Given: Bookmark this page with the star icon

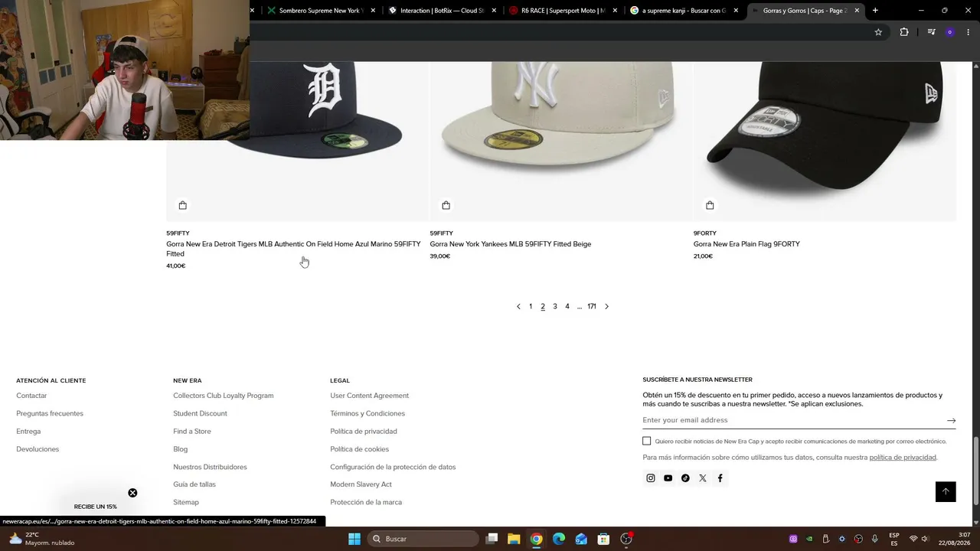Looking at the screenshot, I should 878,32.
